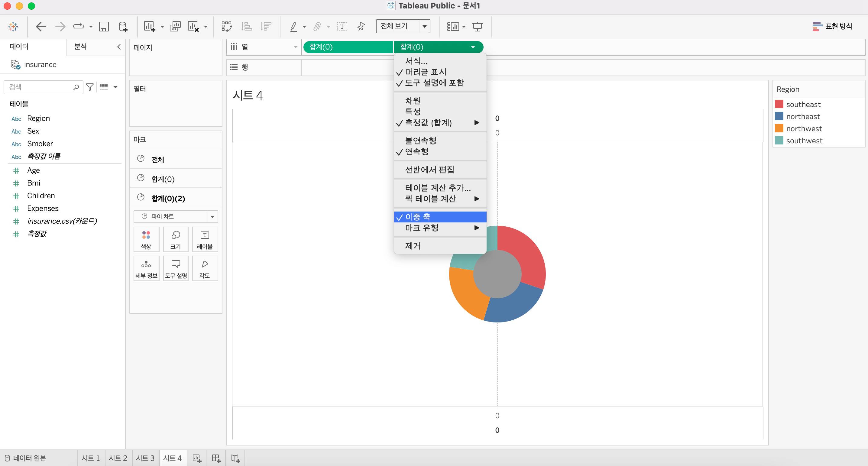The height and width of the screenshot is (466, 868).
Task: Switch to the 시트 2 tab
Action: (118, 458)
